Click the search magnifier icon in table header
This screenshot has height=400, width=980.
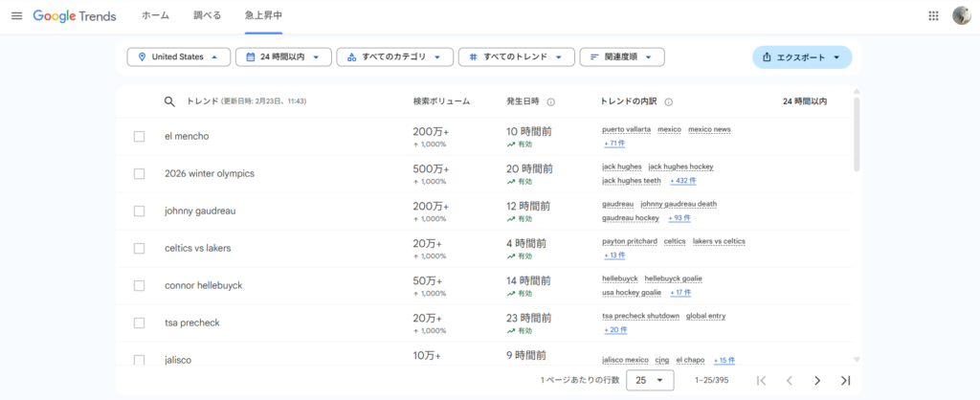[169, 101]
